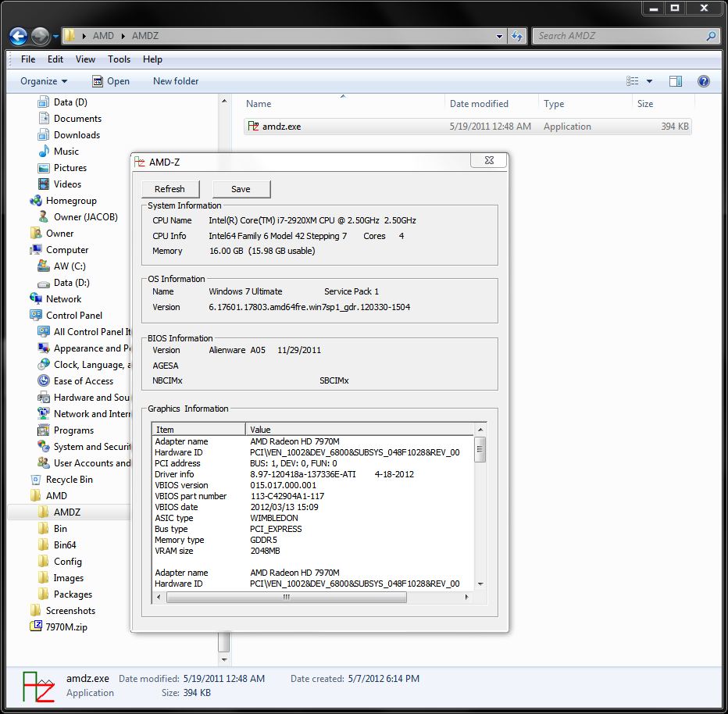The image size is (728, 714).
Task: Open the Organize dropdown
Action: [x=44, y=81]
